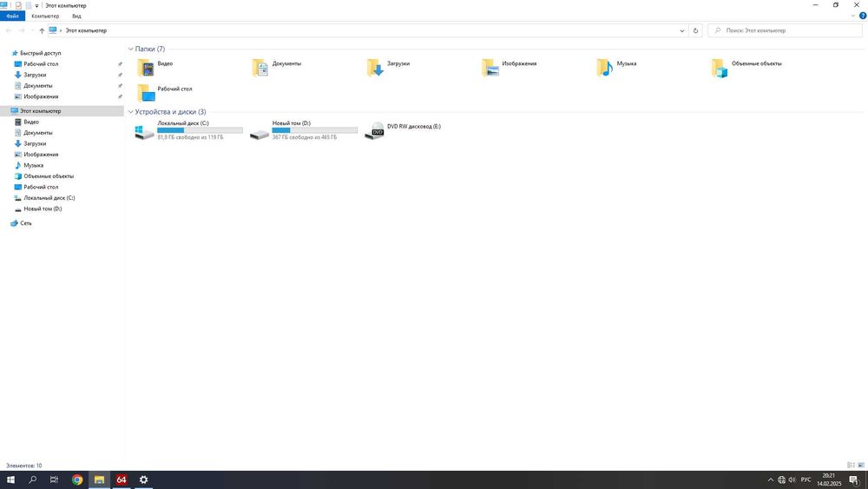Click the Properties quick access toolbar icon
Screen dimensions: 868x489
click(18, 5)
